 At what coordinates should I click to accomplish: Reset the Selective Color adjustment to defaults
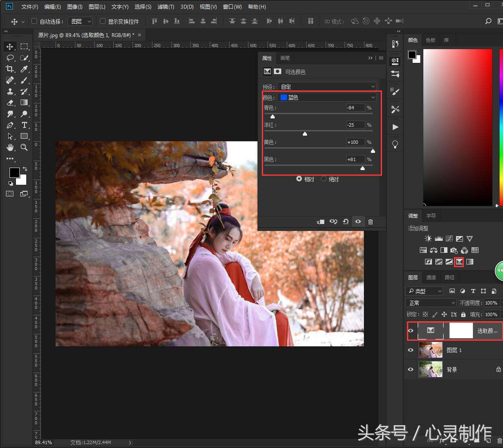(x=345, y=221)
